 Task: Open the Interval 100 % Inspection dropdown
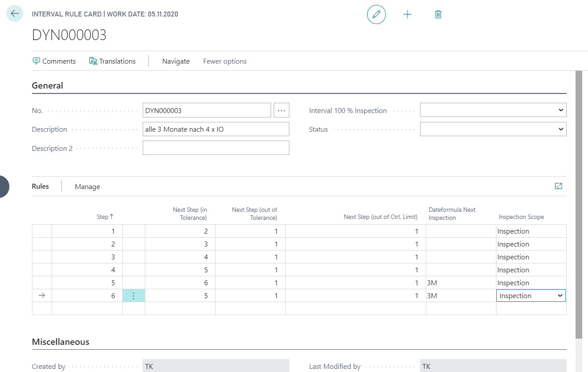(x=493, y=110)
